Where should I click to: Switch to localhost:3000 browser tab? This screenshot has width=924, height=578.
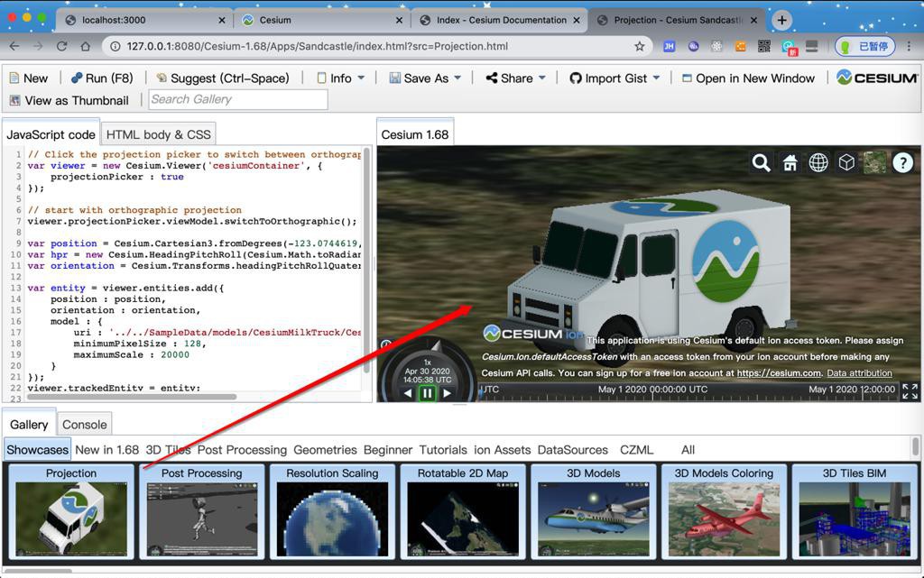(144, 20)
